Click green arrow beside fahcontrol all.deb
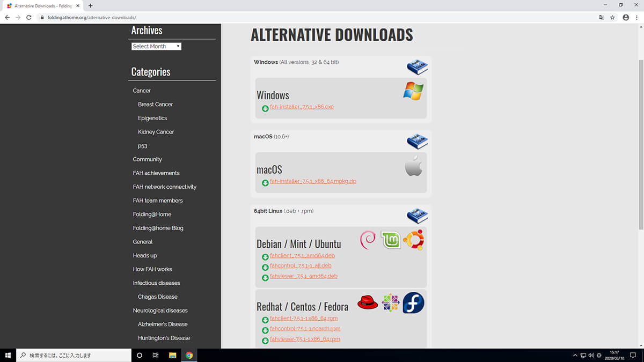The width and height of the screenshot is (644, 362). (265, 267)
